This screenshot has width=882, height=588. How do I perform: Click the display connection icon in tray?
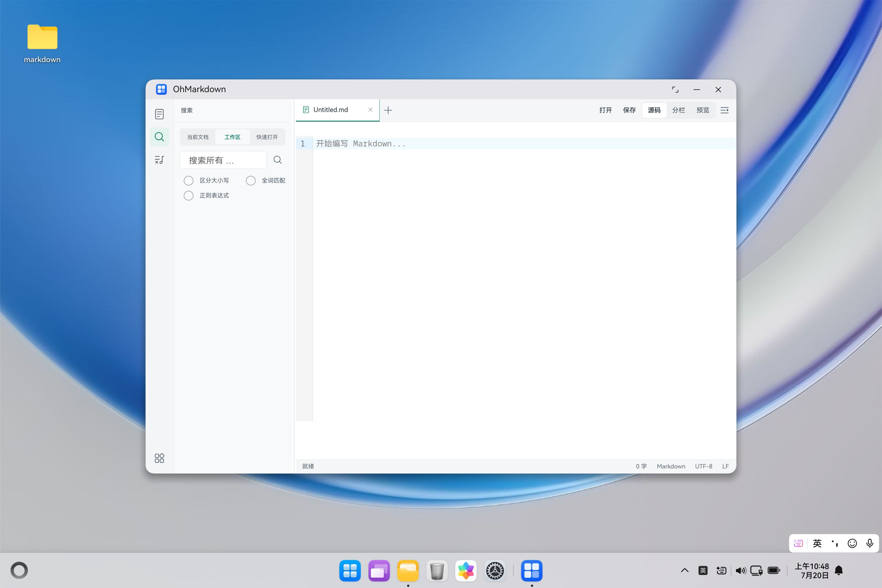(x=756, y=570)
